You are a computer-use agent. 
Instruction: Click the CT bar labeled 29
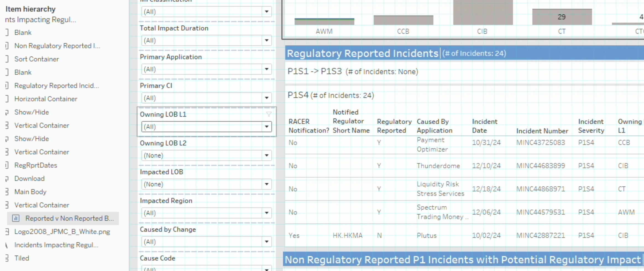tap(562, 17)
